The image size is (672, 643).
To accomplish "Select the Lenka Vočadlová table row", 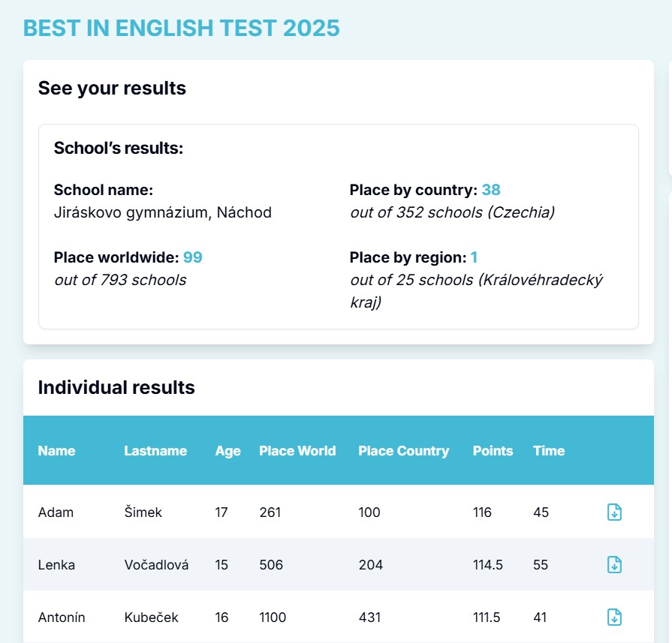I will click(300, 565).
